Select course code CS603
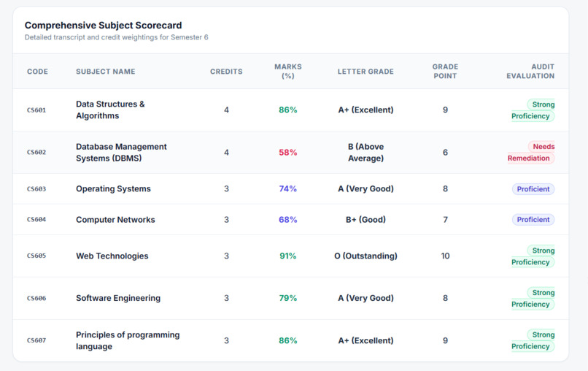 (x=36, y=189)
